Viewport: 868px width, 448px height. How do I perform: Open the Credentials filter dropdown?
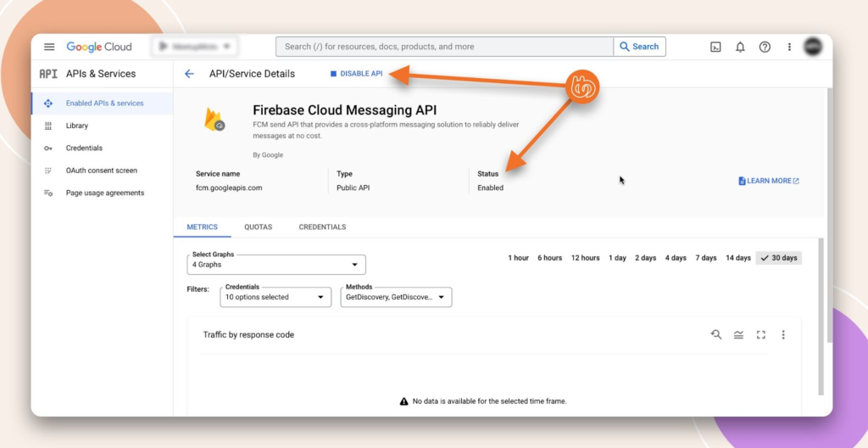pyautogui.click(x=275, y=297)
